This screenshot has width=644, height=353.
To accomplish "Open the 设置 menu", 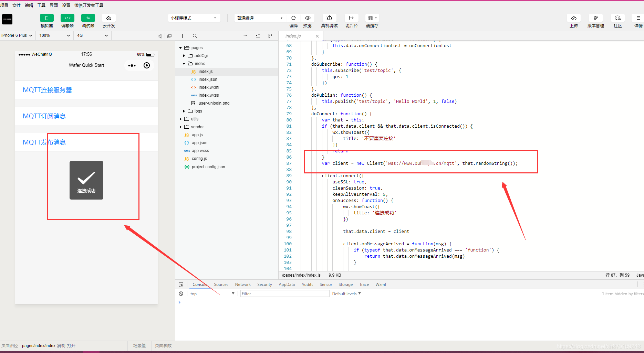I will [x=66, y=5].
